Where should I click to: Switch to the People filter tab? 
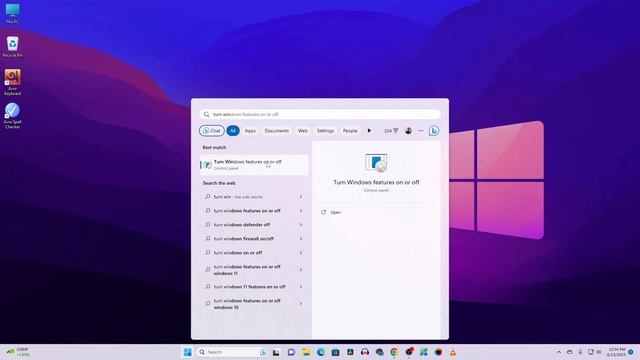350,131
